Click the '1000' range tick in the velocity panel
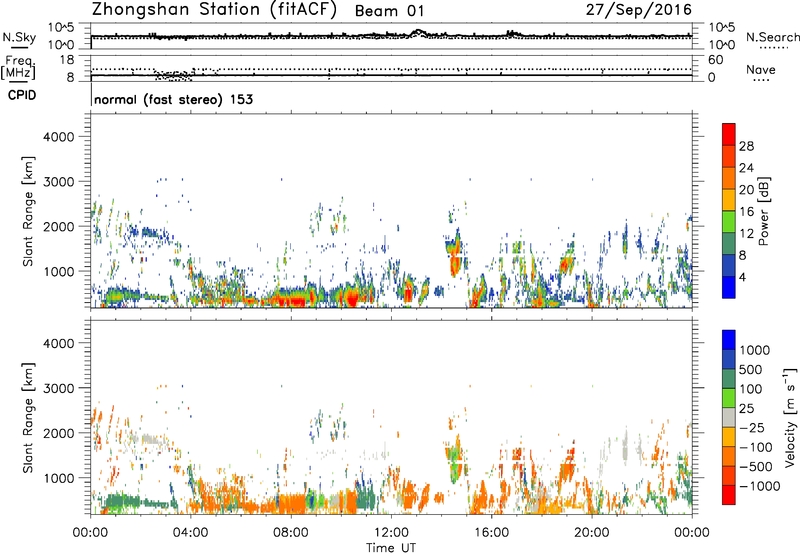The height and width of the screenshot is (554, 800). tap(58, 478)
